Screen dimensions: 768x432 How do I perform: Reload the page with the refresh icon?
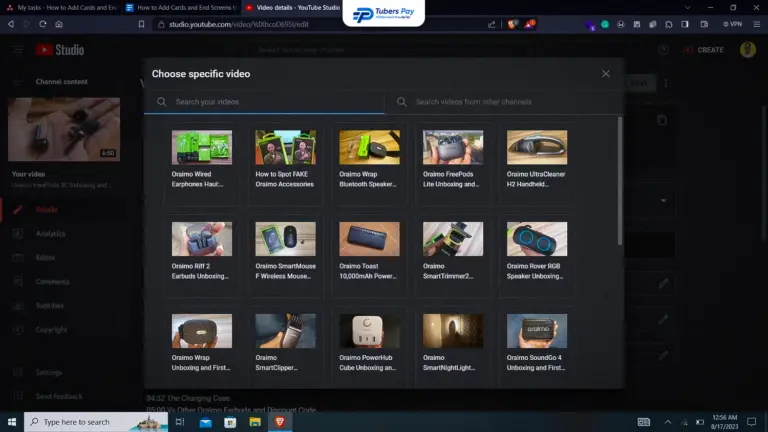(43, 24)
